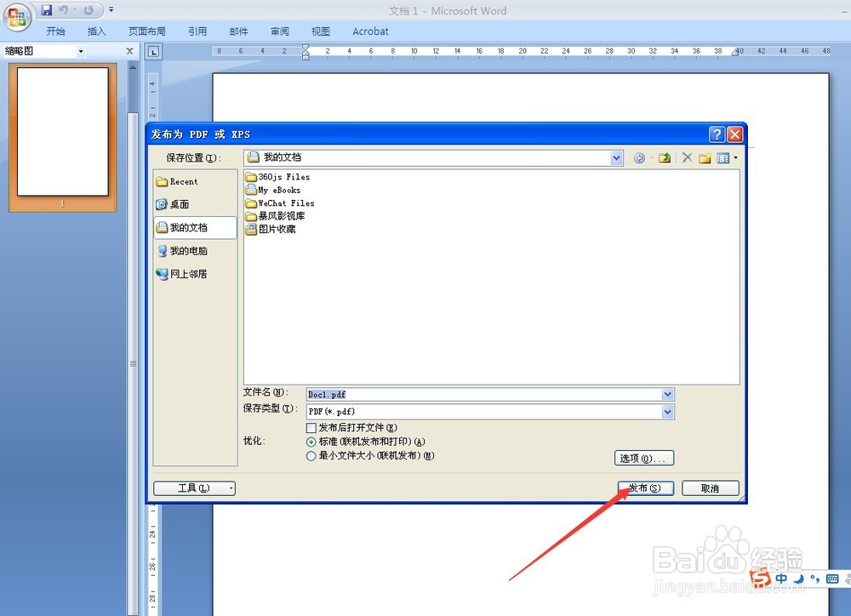Click the tab stop selector on ruler

pos(153,52)
